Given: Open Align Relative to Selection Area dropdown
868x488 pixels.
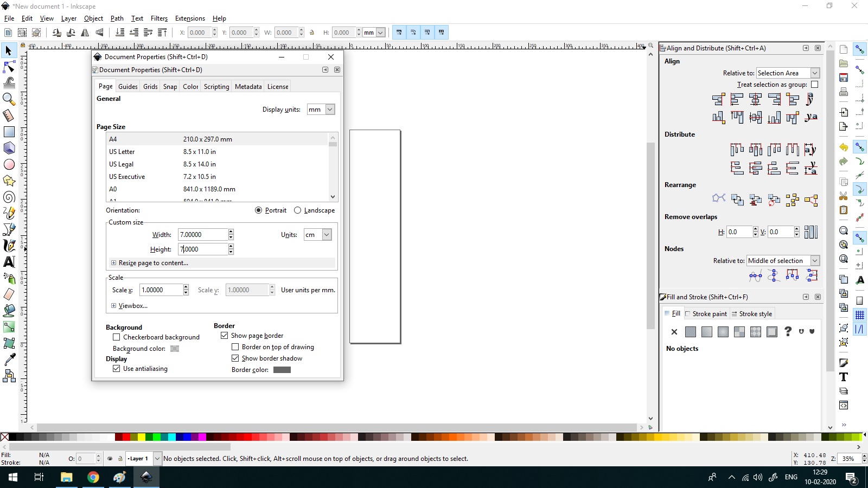Looking at the screenshot, I should [x=788, y=73].
